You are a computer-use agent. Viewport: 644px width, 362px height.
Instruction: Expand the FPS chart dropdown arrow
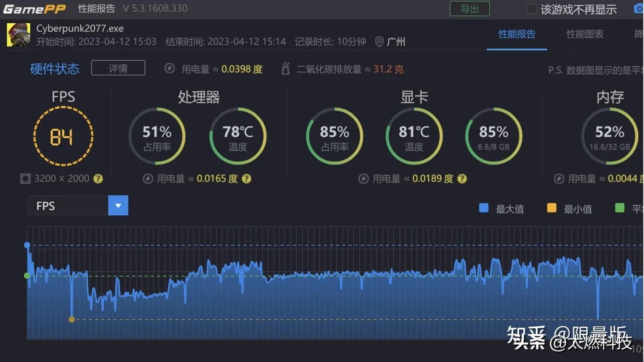[118, 206]
